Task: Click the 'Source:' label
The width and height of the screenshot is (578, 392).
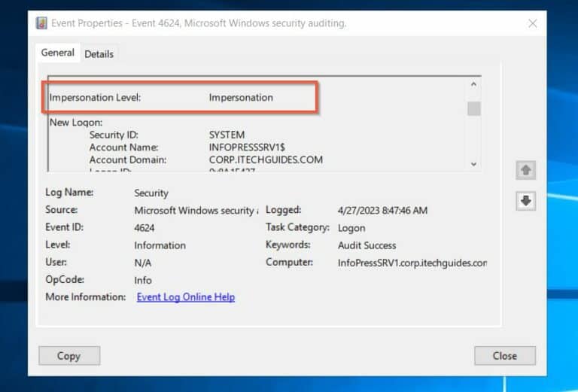Action: point(61,210)
